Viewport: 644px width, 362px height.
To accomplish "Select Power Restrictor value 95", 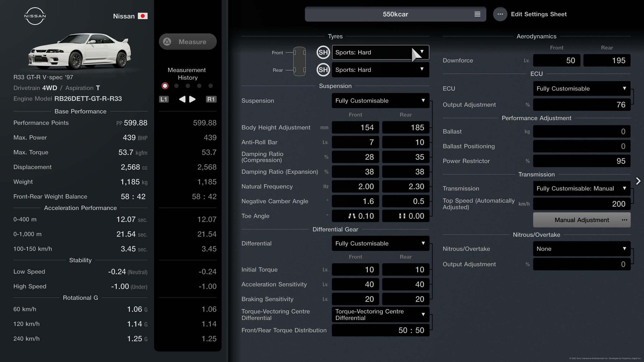I will coord(581,161).
